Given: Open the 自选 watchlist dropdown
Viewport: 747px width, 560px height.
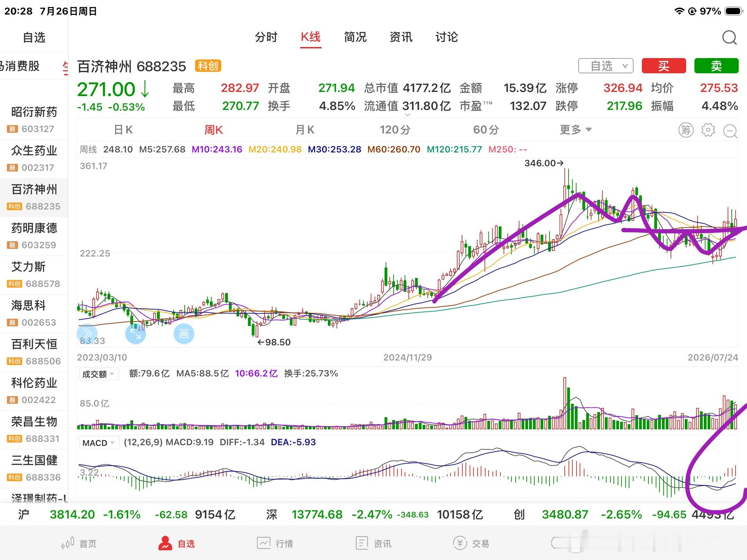Looking at the screenshot, I should point(606,66).
